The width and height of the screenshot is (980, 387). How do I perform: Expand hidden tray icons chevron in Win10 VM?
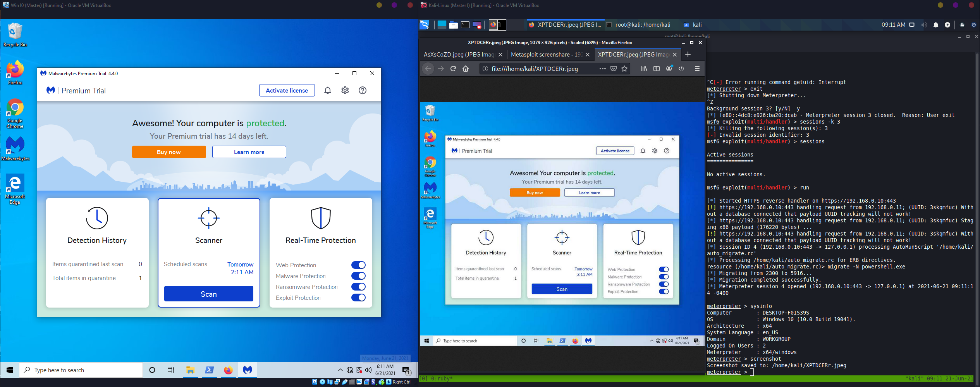(340, 370)
